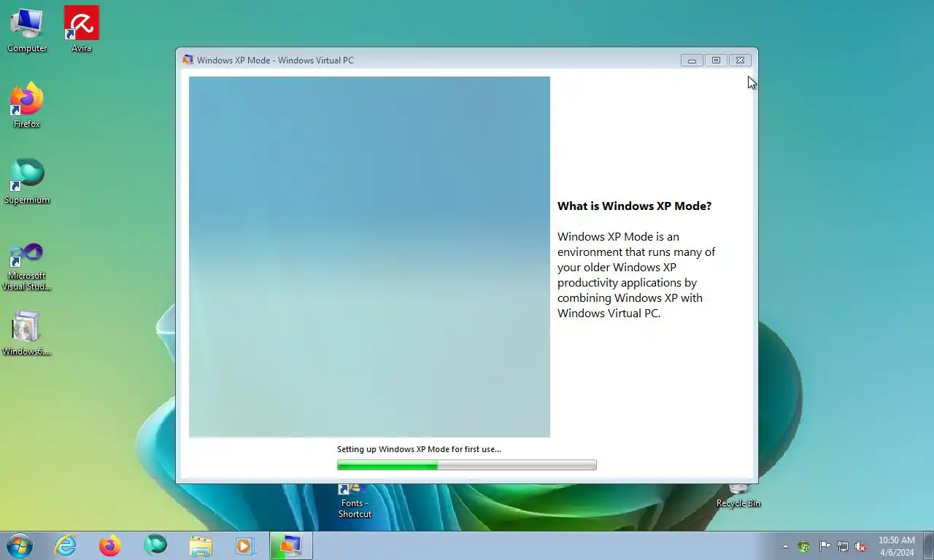Click the blue slideshow image in the XP Mode window
934x560 pixels.
coord(369,257)
